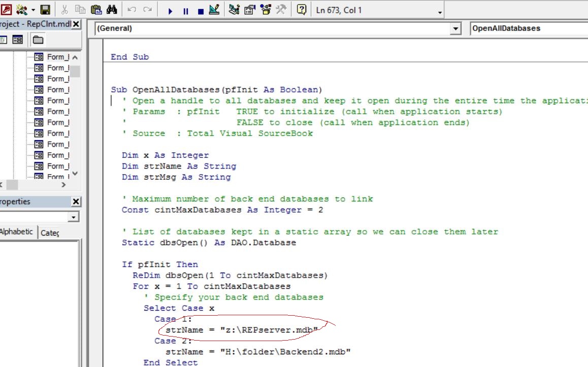The width and height of the screenshot is (588, 367).
Task: Open Visual Basic Help question icon
Action: 302,10
